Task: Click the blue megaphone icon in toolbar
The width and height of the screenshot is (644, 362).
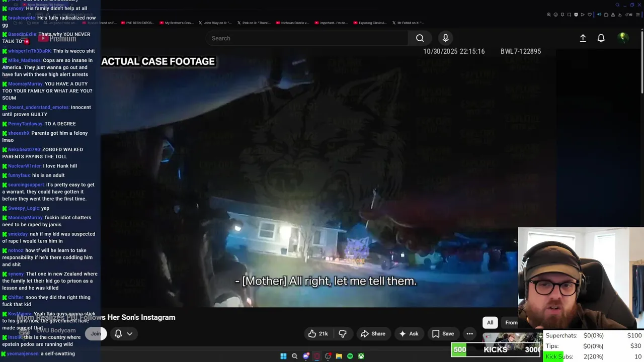Action: point(599,15)
